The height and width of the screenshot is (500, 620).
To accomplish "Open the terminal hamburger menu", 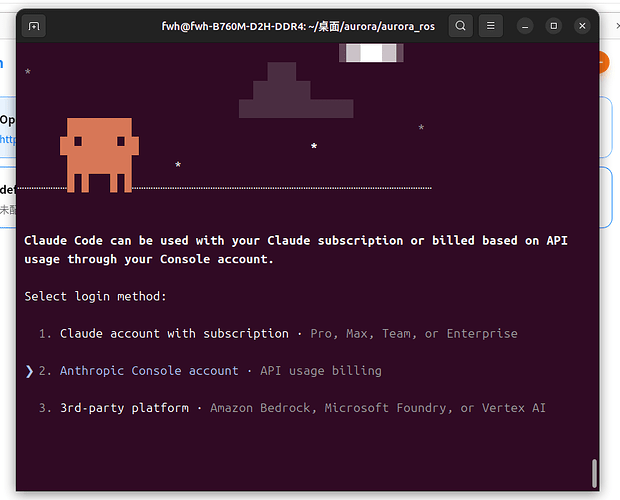I will [x=490, y=26].
